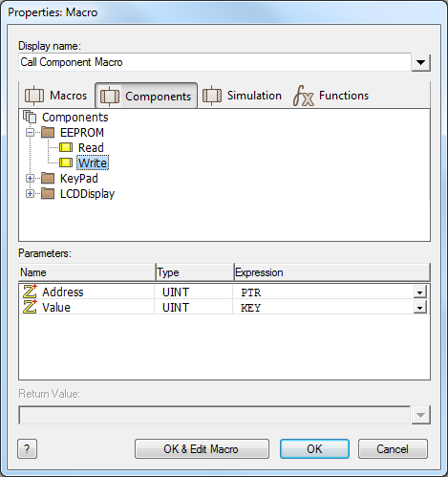Switch to the Simulation tab
This screenshot has height=477, width=448.
click(x=242, y=96)
